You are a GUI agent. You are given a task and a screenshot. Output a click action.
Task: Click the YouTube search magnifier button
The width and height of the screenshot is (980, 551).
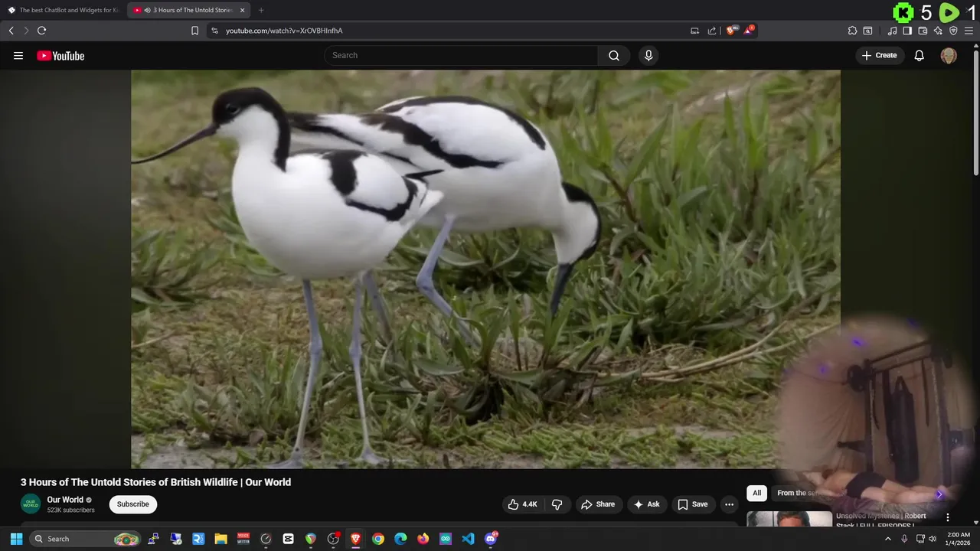(x=613, y=56)
